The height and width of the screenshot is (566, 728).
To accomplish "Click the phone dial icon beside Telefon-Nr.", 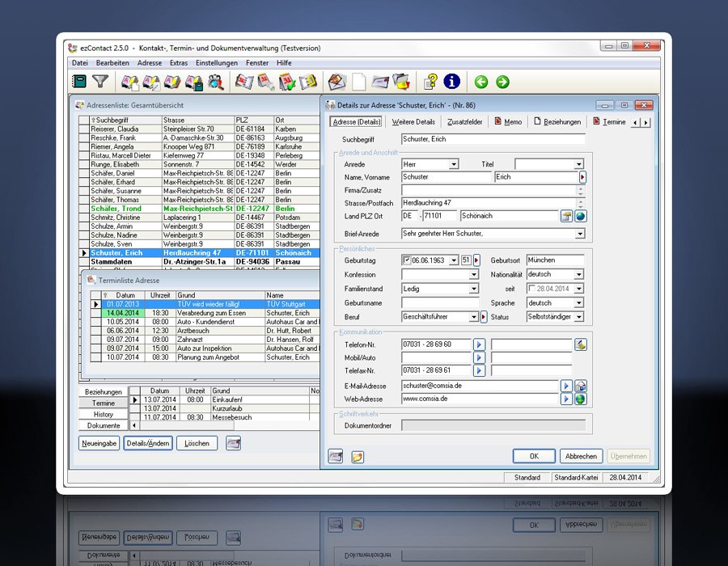I will [580, 344].
